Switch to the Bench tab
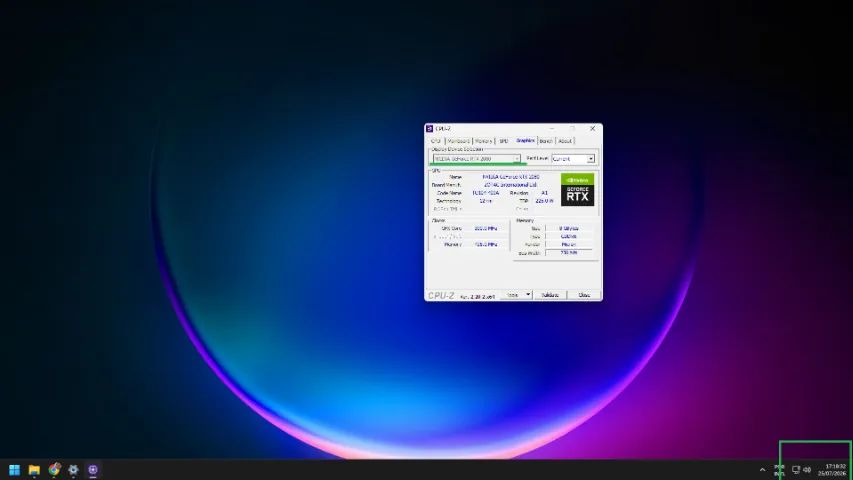 pos(546,141)
